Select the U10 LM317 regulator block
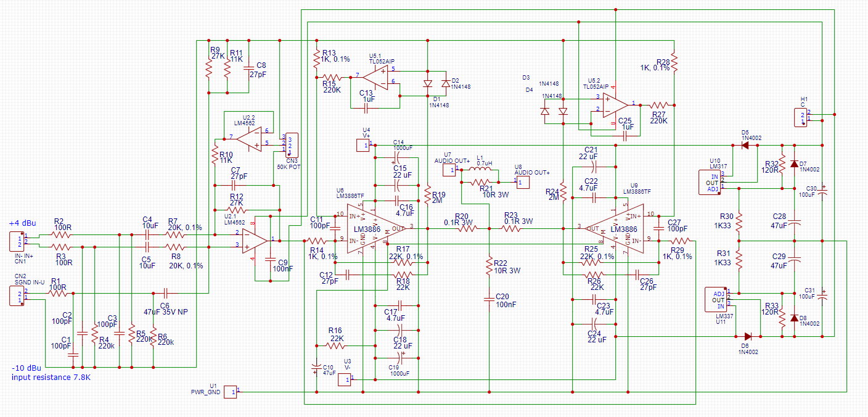Image resolution: width=868 pixels, height=417 pixels. [x=710, y=183]
